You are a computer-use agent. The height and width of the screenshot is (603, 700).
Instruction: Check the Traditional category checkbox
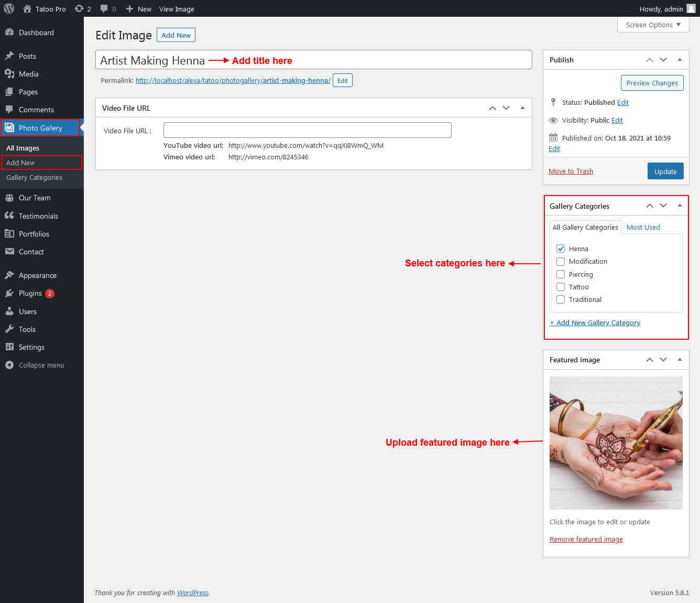coord(561,299)
